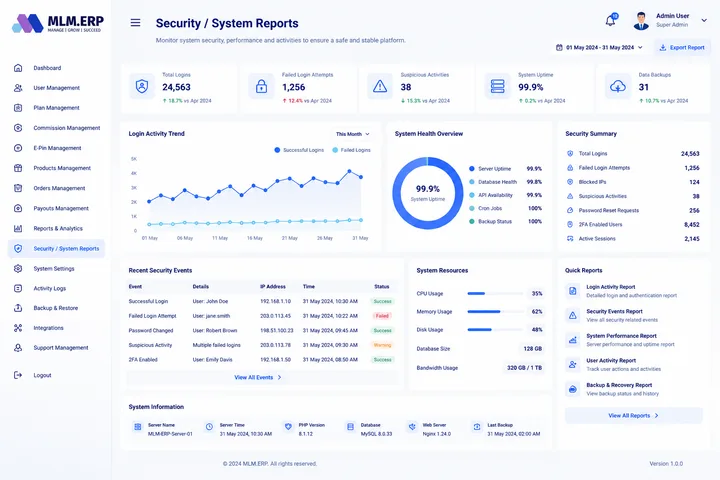Click the Memory Usage progress bar
This screenshot has width=720, height=480.
(495, 312)
